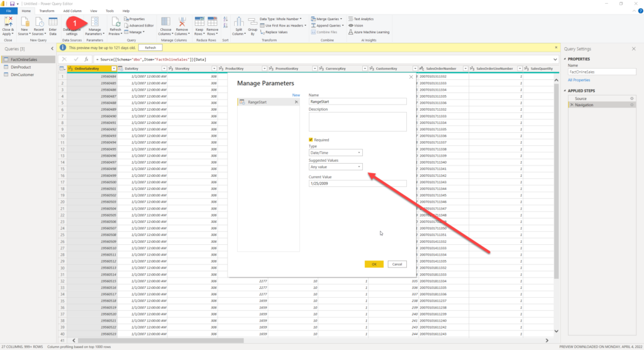Delete the RangeStart parameter using its X
Viewport: 644px width, 350px height.
point(296,102)
